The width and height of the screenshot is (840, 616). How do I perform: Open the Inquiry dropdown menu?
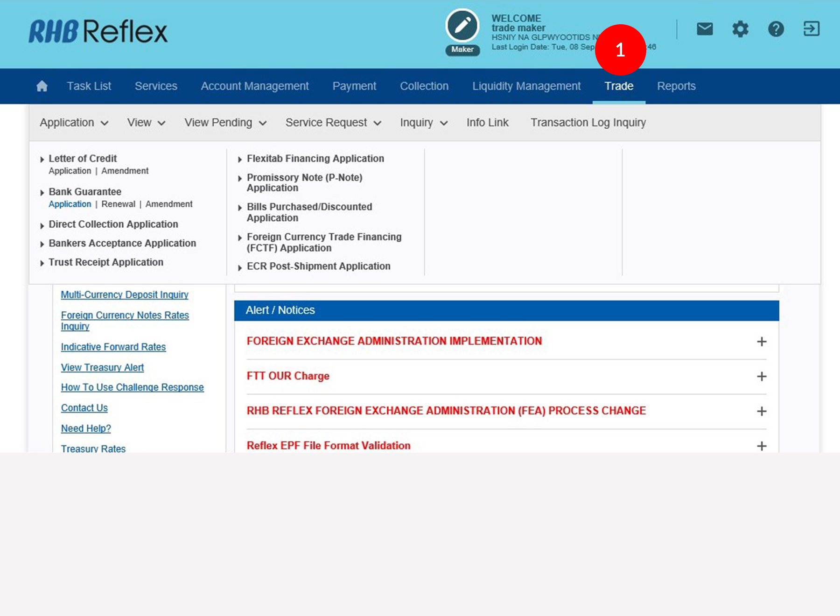[423, 123]
